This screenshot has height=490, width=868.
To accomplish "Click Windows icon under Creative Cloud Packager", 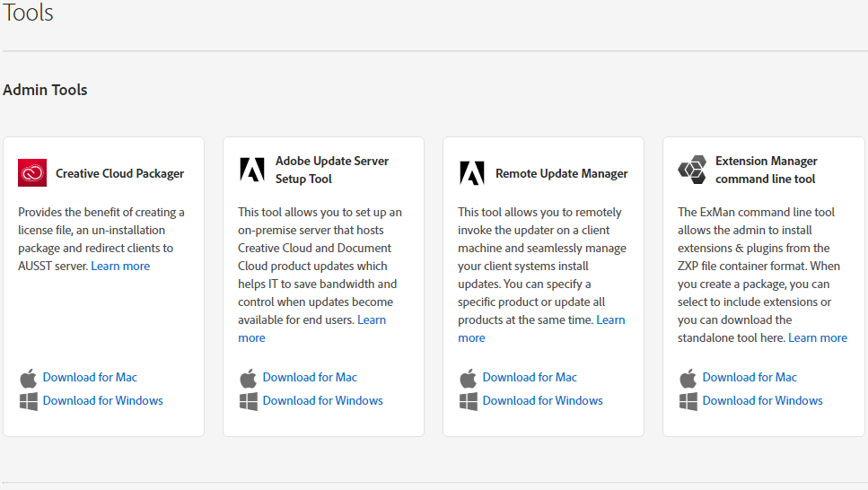I will coord(29,401).
